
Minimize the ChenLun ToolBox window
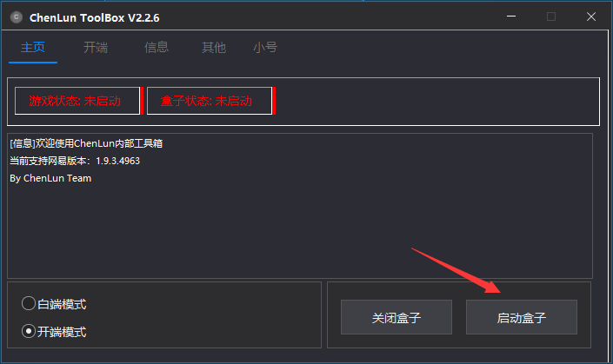(x=511, y=17)
